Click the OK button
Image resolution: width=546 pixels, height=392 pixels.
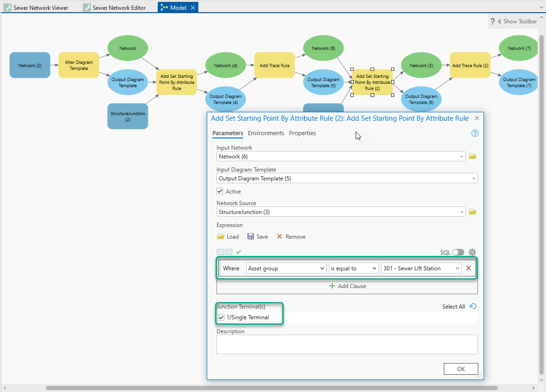pos(461,369)
